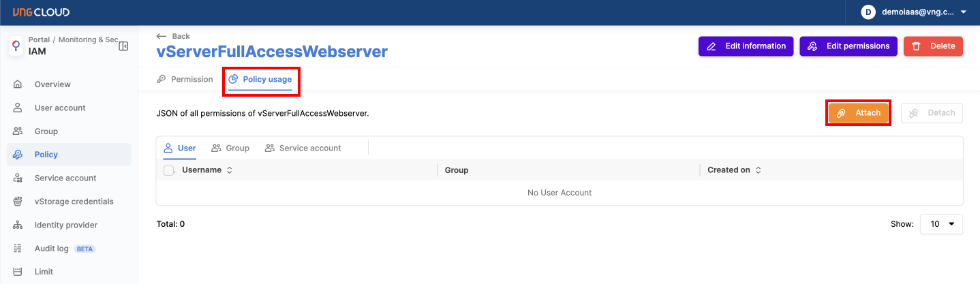Screen dimensions: 980x284
Task: Click the vStorage credentials basket icon
Action: pyautogui.click(x=18, y=202)
